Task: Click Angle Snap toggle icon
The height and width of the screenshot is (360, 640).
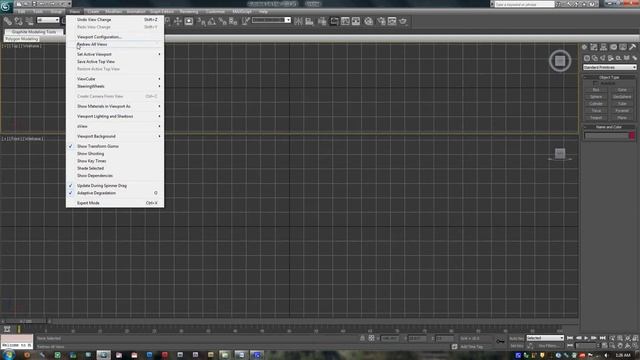Action: pyautogui.click(x=212, y=21)
